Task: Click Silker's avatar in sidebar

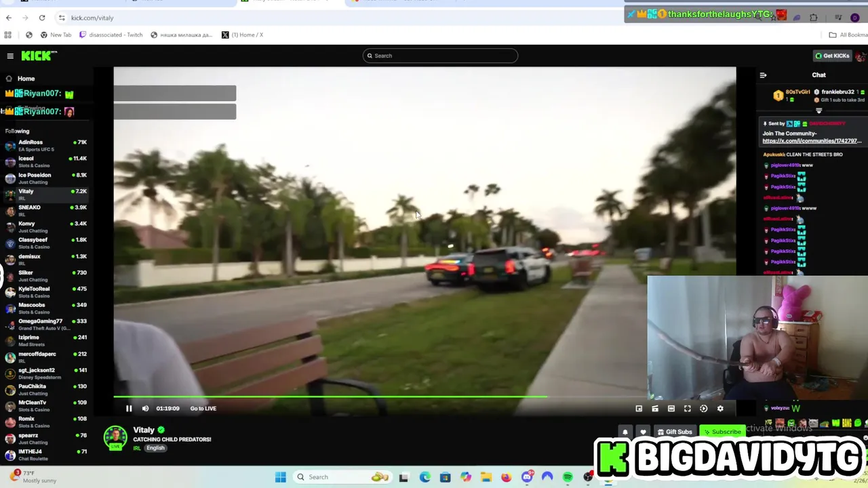Action: tap(10, 275)
